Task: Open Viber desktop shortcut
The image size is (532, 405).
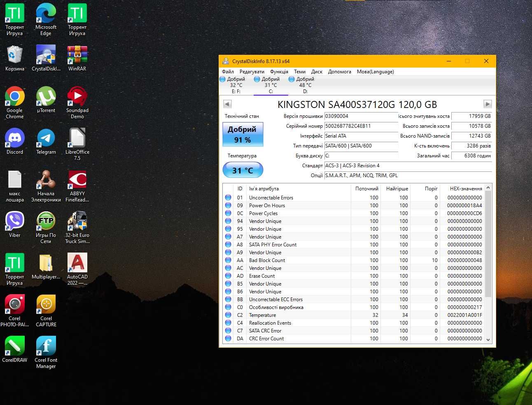Action: pos(15,225)
